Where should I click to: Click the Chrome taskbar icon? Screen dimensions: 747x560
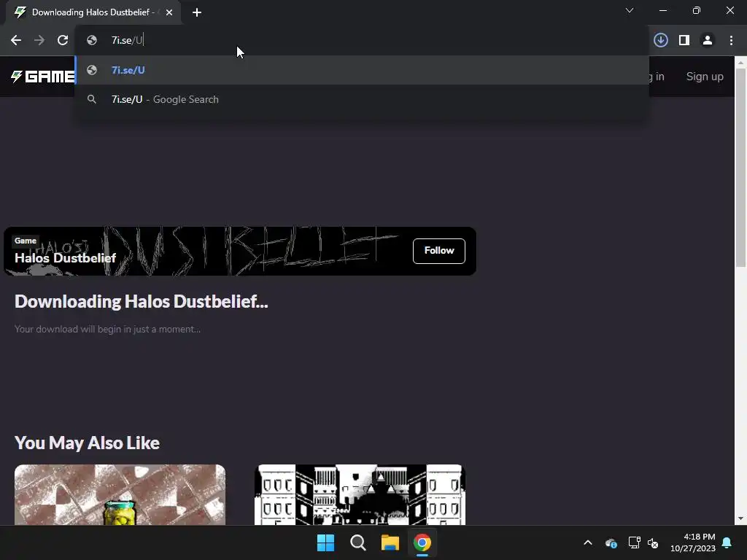pyautogui.click(x=422, y=542)
